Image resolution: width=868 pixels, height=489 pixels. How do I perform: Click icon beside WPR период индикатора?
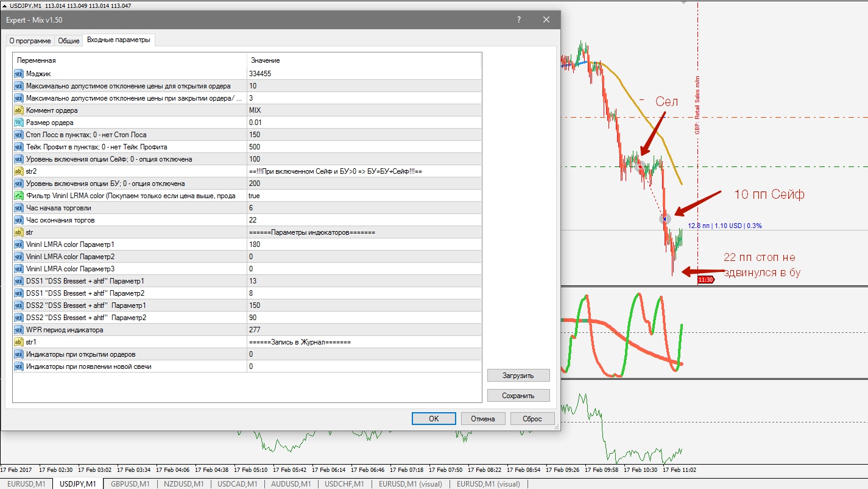(19, 330)
